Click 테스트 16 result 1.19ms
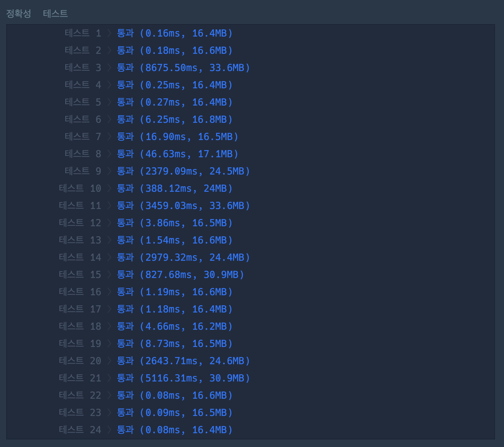Image resolution: width=504 pixels, height=447 pixels. pyautogui.click(x=175, y=292)
